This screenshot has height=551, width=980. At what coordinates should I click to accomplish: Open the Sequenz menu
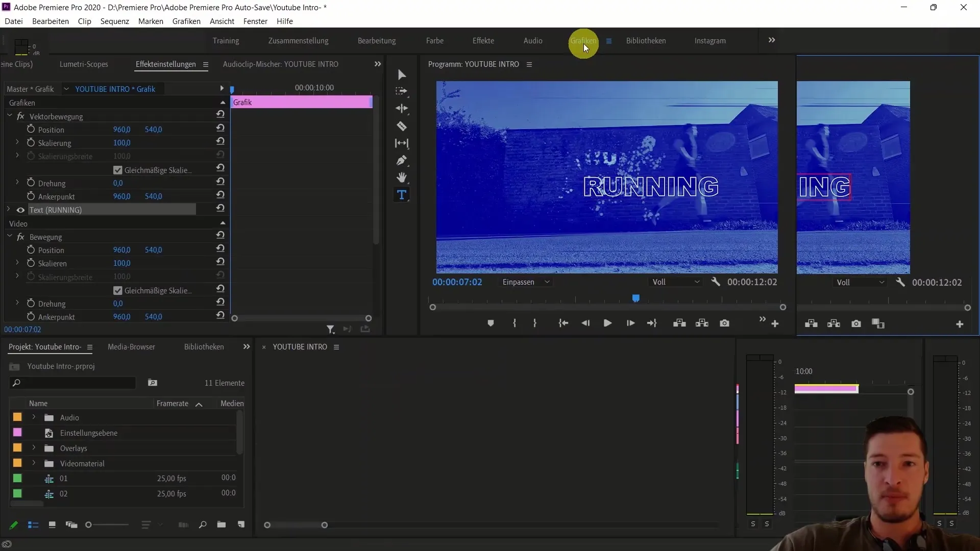pos(115,21)
